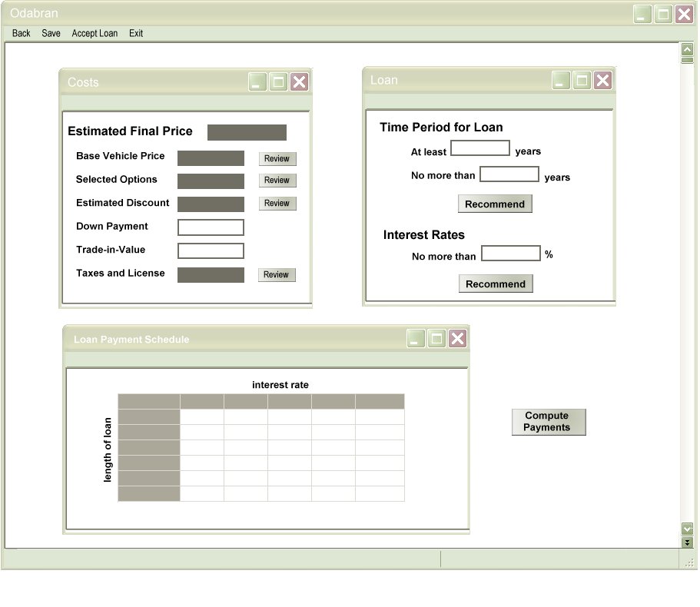The height and width of the screenshot is (607, 700).
Task: Select the No more than years field
Action: 509,174
